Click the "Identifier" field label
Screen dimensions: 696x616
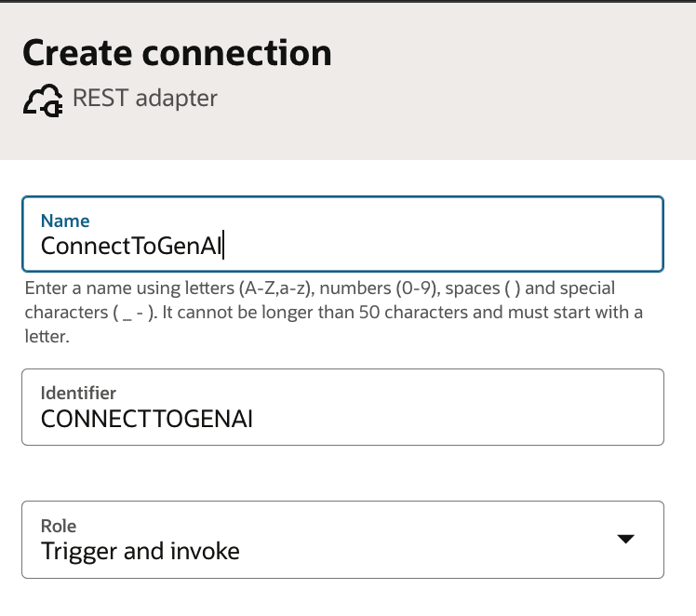[79, 394]
